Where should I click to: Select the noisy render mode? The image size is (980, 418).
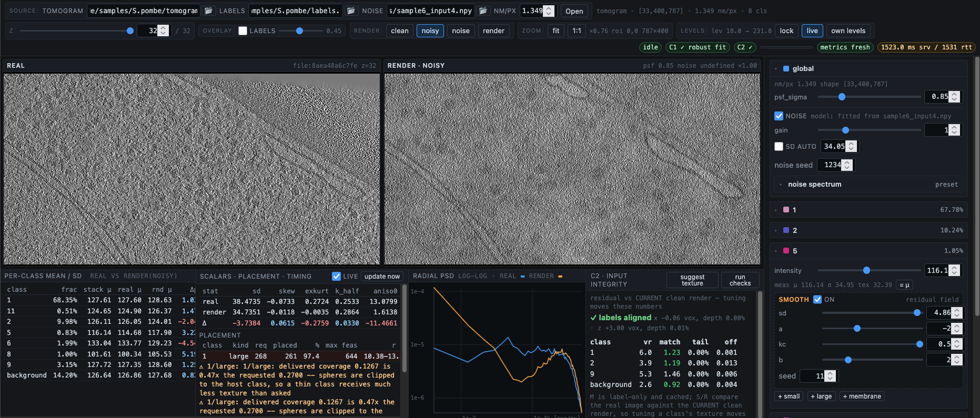point(430,30)
